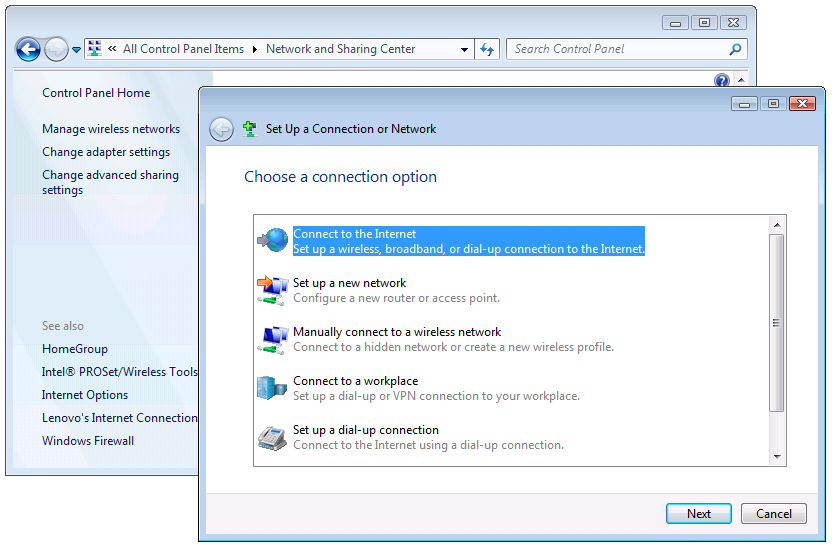Close the Set Up a Connection dialog
832x549 pixels.
pos(802,103)
